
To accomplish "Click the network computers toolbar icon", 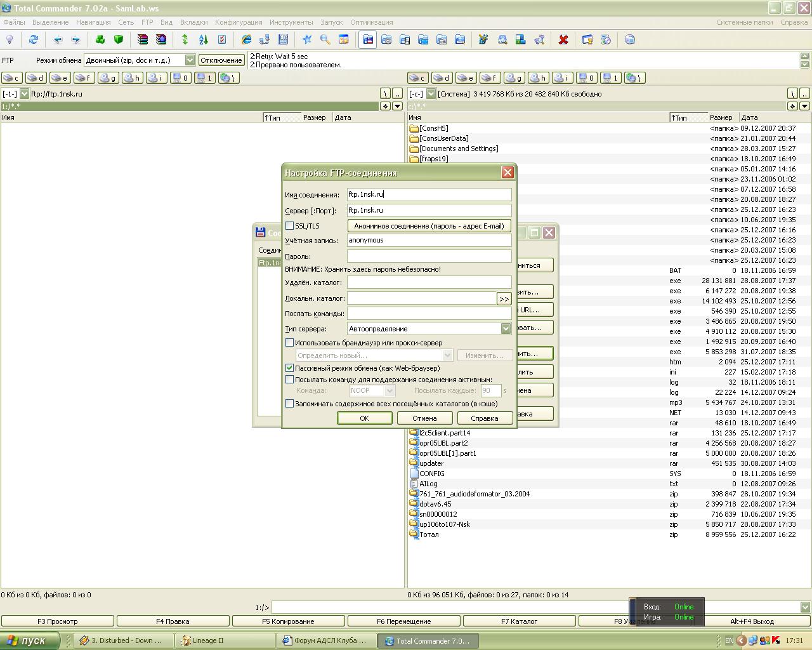I will coord(265,39).
